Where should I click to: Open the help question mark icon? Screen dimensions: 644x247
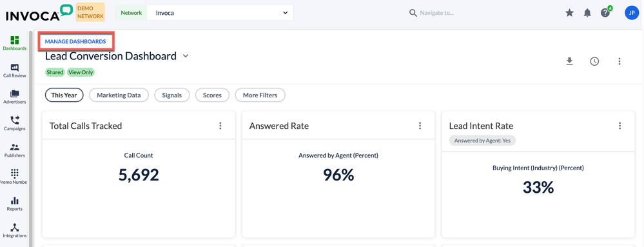click(x=605, y=13)
